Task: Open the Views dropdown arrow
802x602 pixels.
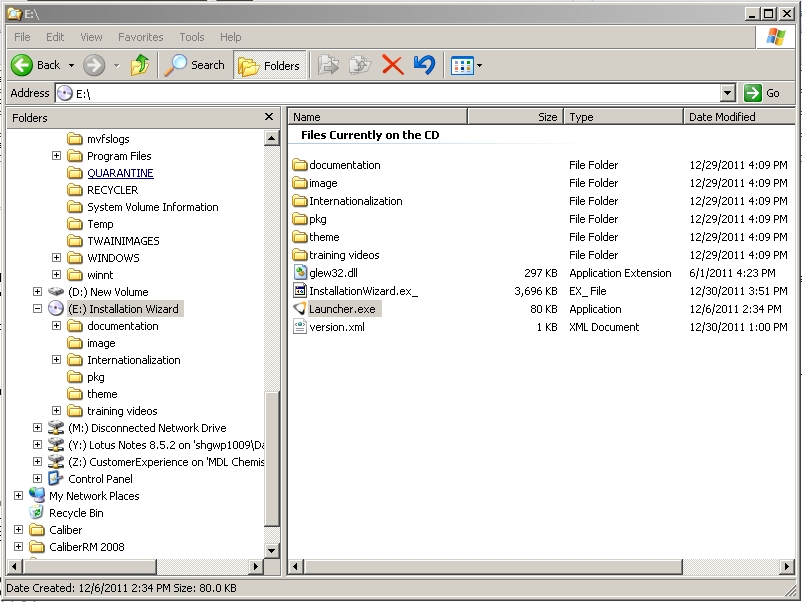Action: coord(479,65)
